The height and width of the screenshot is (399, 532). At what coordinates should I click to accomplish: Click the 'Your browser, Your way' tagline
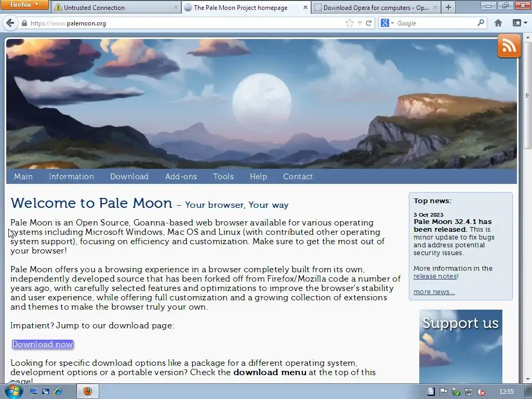pyautogui.click(x=236, y=205)
